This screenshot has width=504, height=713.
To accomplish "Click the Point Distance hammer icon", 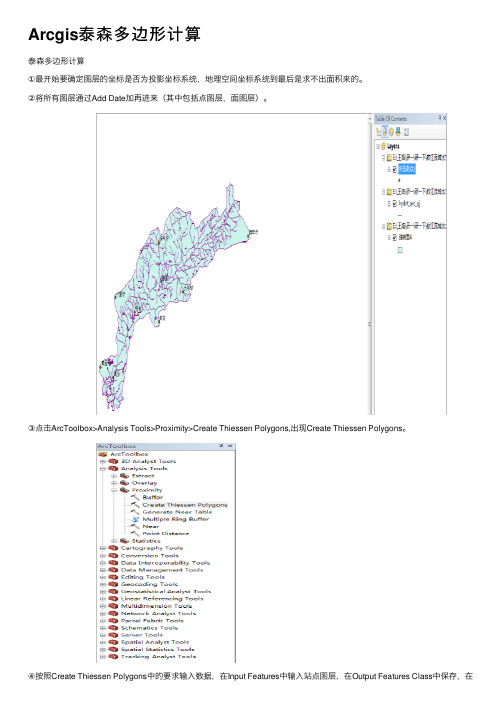I will pyautogui.click(x=135, y=533).
